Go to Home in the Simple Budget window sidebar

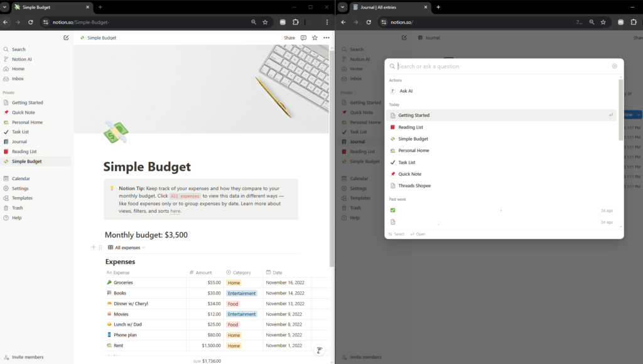18,69
